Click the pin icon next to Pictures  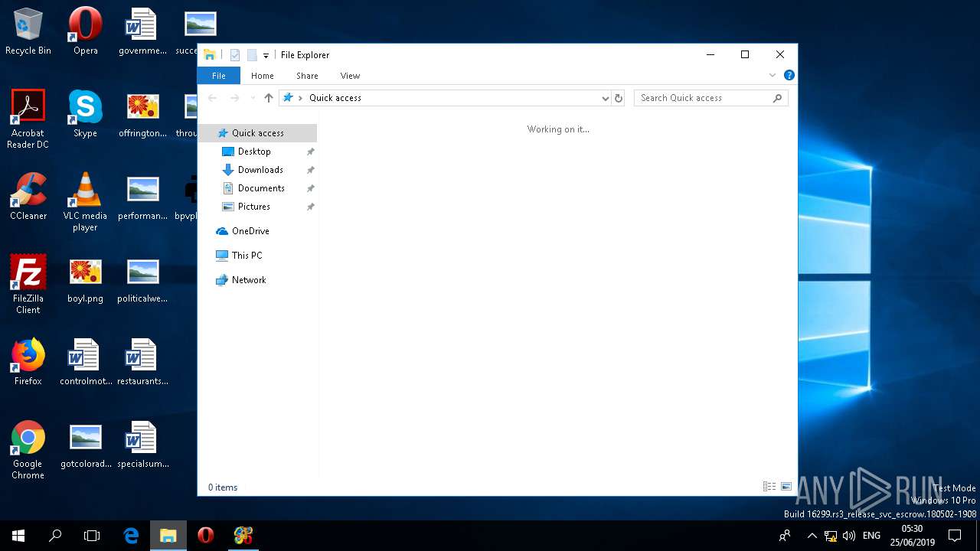tap(310, 207)
